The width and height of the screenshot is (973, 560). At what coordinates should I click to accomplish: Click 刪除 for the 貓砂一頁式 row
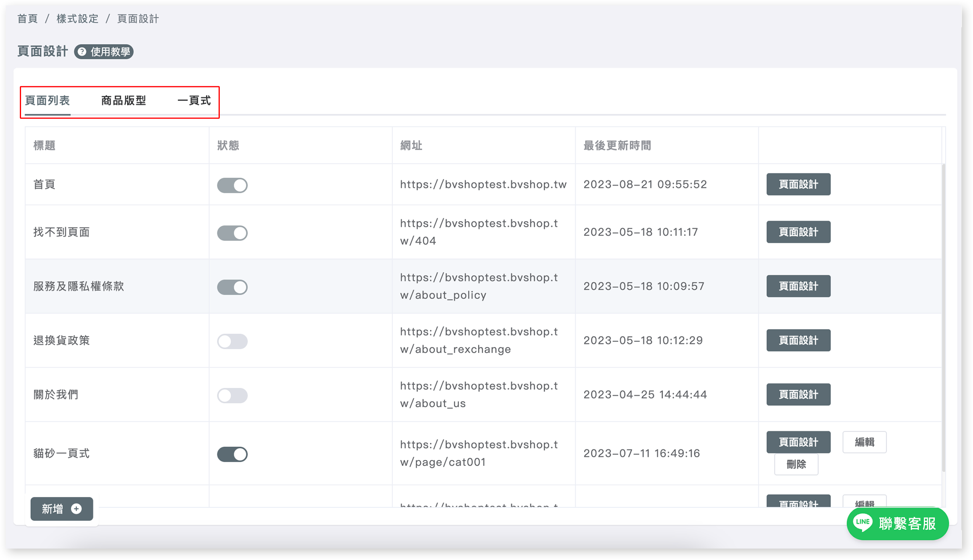[x=796, y=465]
